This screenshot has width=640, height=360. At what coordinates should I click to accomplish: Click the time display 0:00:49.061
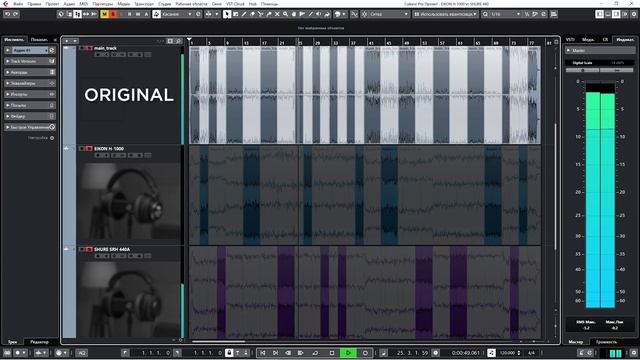465,353
